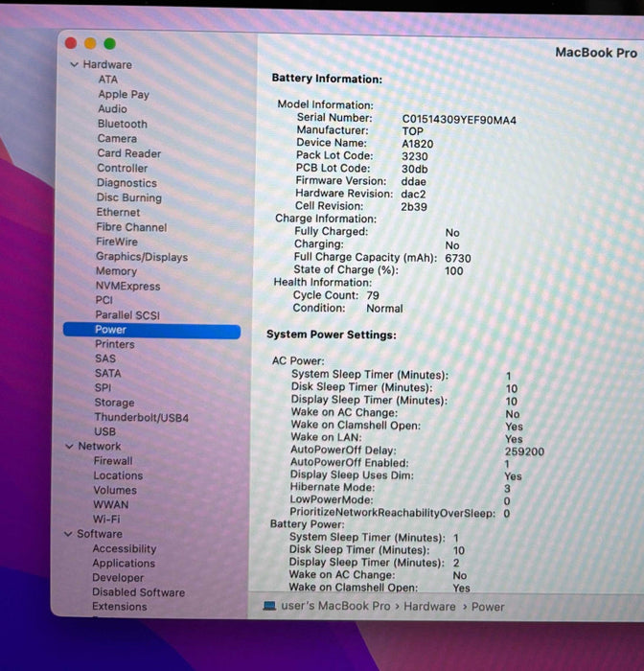Collapse the Software section chevron

click(x=68, y=534)
